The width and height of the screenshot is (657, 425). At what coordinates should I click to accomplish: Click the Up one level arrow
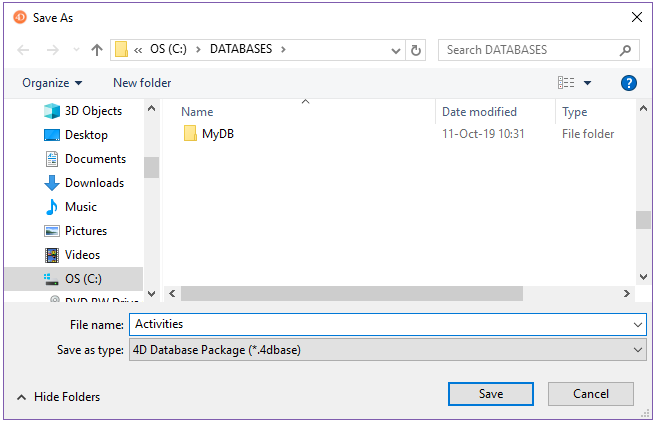point(97,50)
